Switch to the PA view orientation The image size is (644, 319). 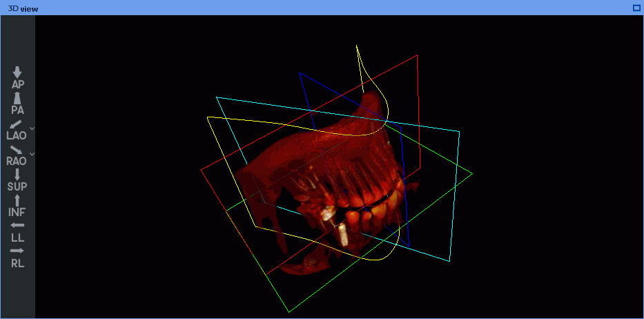[17, 104]
